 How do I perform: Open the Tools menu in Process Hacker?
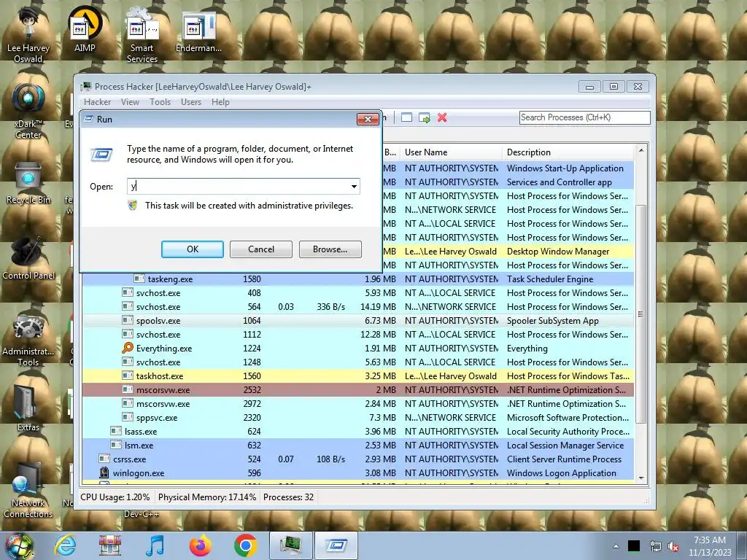[x=160, y=102]
